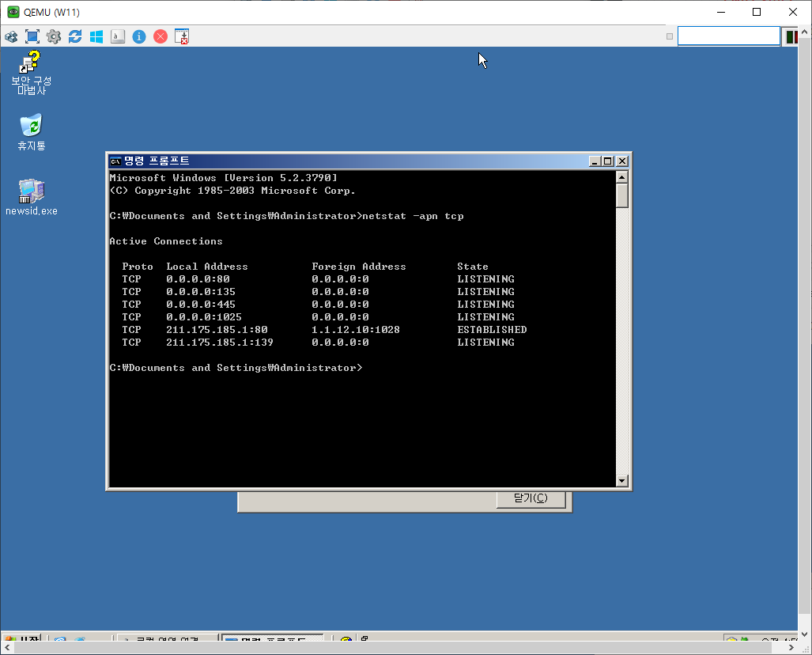Click the 명령 프롬프트 title text
Screen dimensions: 812x655
(157, 161)
